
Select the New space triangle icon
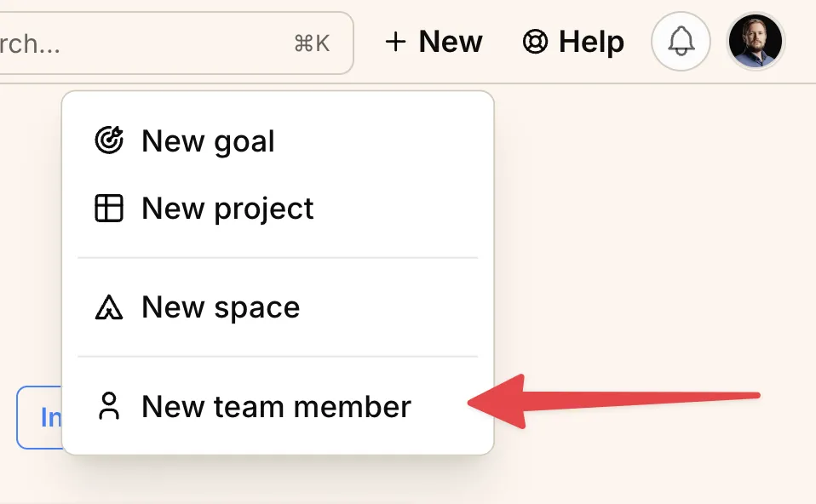(110, 307)
